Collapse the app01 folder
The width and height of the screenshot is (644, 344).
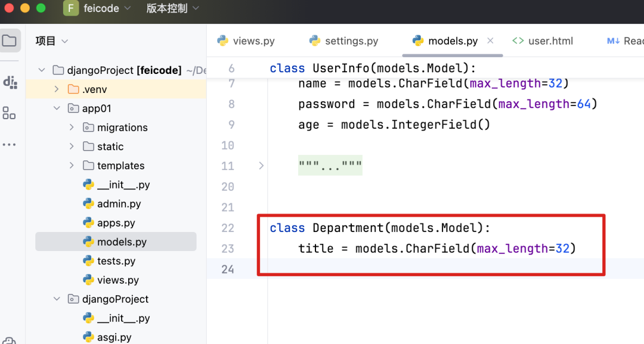tap(57, 108)
